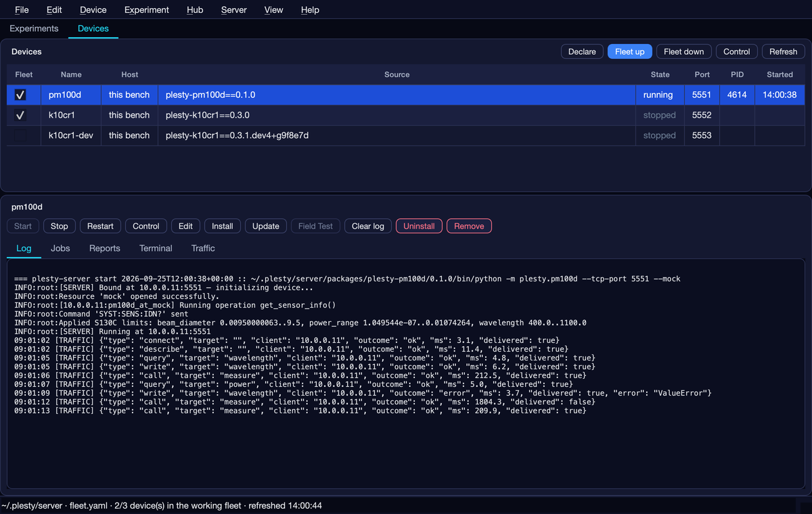812x514 pixels.
Task: Open the Reports tab
Action: click(x=105, y=248)
